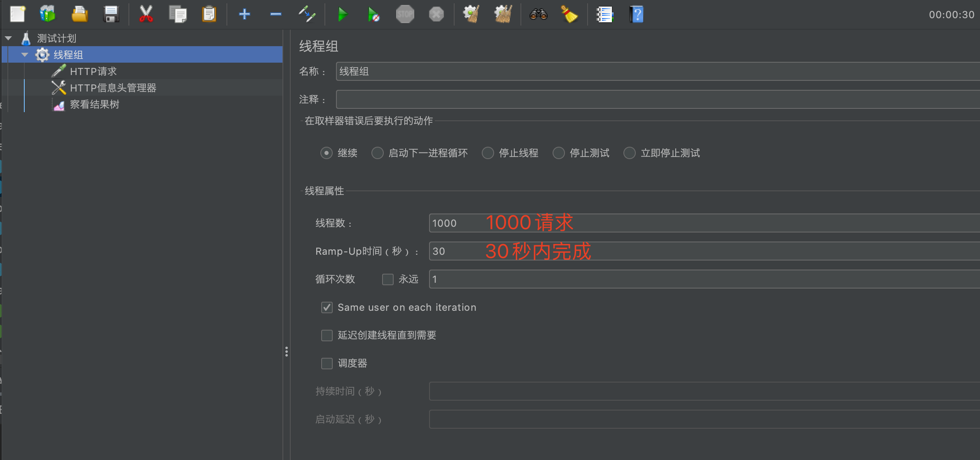Check the 永远 loop option
The image size is (980, 460).
coord(387,279)
